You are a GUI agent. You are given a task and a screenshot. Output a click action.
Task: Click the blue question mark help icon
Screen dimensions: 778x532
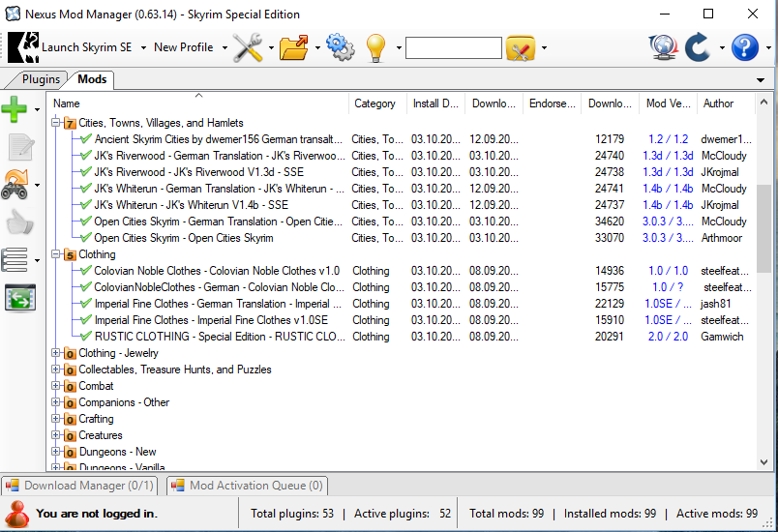pos(744,47)
